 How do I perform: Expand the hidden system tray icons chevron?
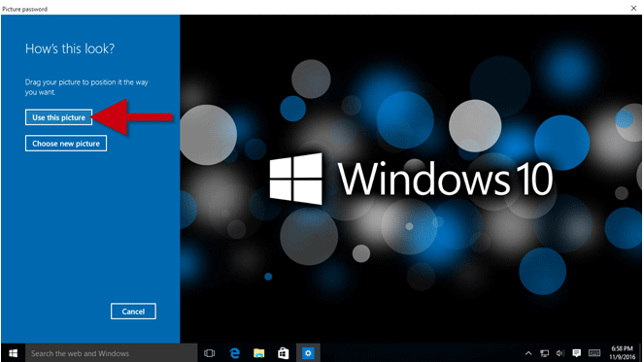pyautogui.click(x=528, y=353)
